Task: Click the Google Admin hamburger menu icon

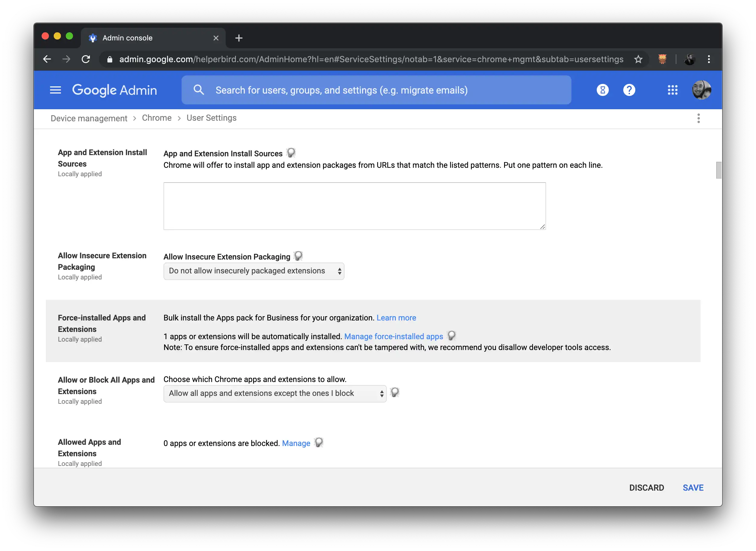Action: (x=55, y=90)
